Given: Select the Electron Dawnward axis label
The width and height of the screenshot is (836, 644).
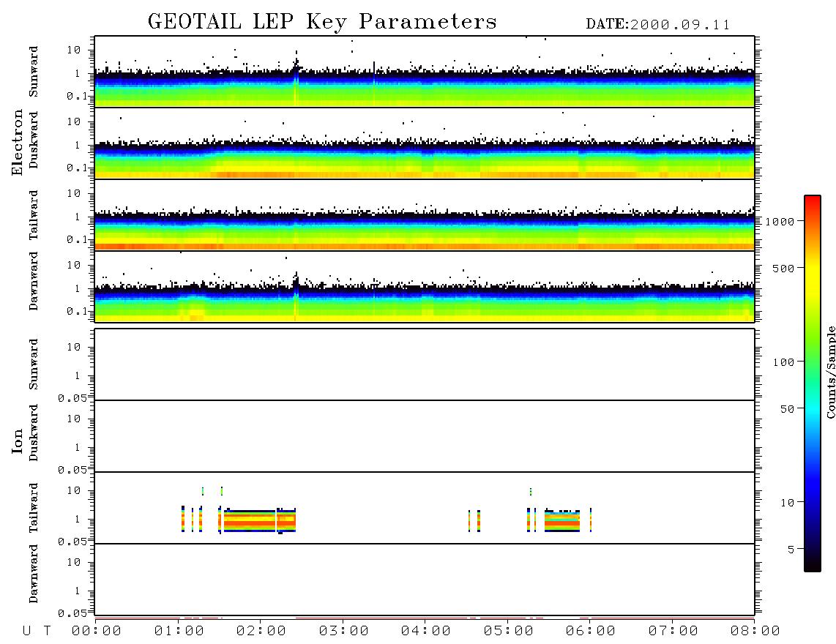Looking at the screenshot, I should (x=34, y=282).
